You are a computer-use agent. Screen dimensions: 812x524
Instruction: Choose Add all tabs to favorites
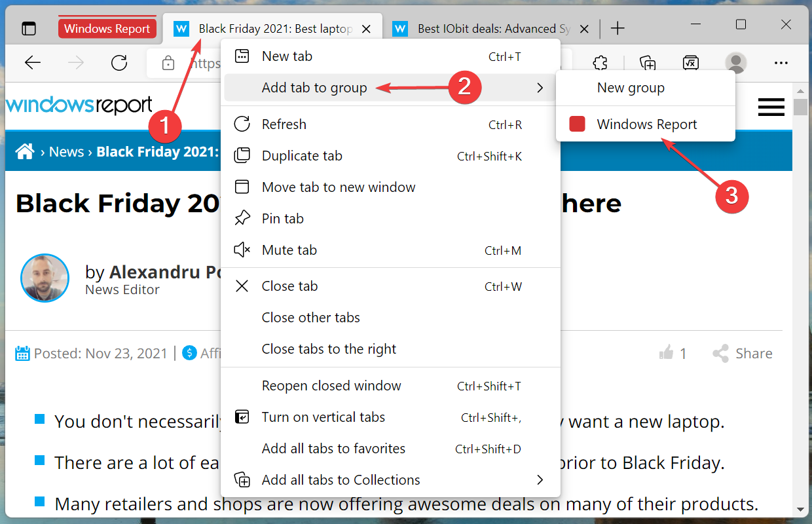click(x=391, y=449)
